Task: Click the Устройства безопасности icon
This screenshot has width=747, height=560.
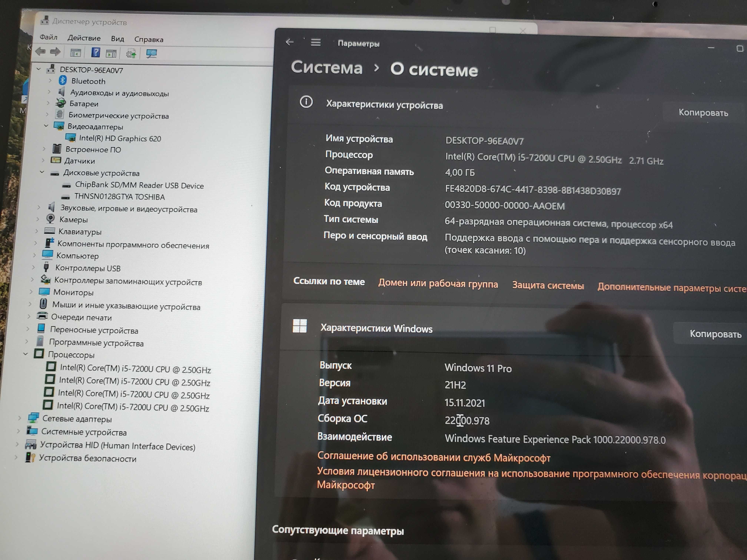Action: [30, 457]
